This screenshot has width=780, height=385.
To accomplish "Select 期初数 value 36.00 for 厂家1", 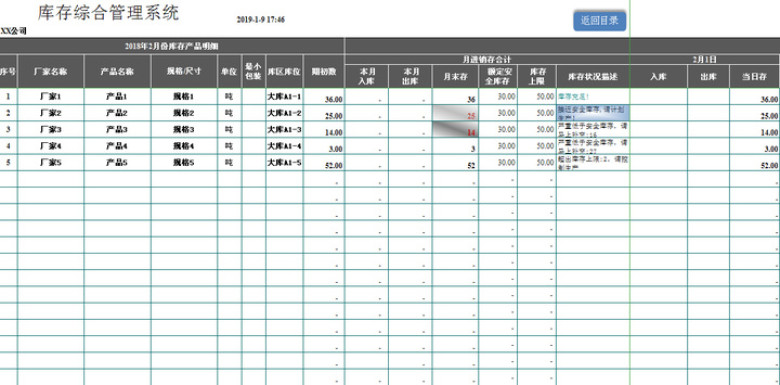I will pyautogui.click(x=324, y=96).
